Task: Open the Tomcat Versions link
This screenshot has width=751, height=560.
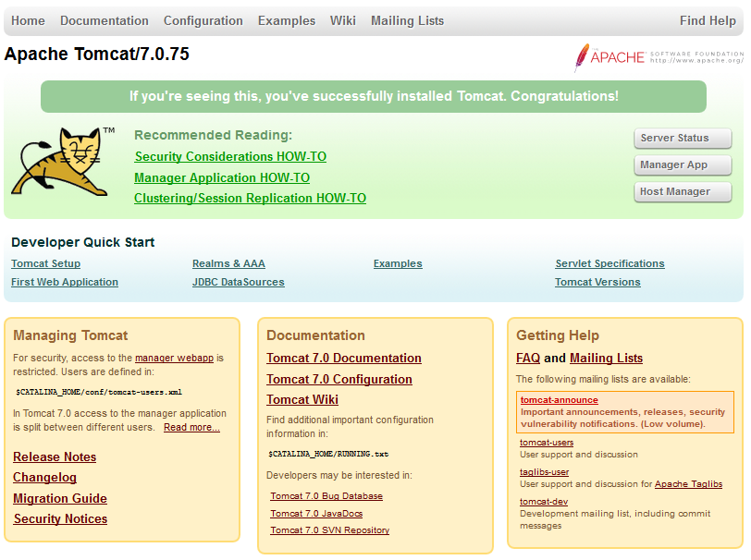Action: [597, 282]
